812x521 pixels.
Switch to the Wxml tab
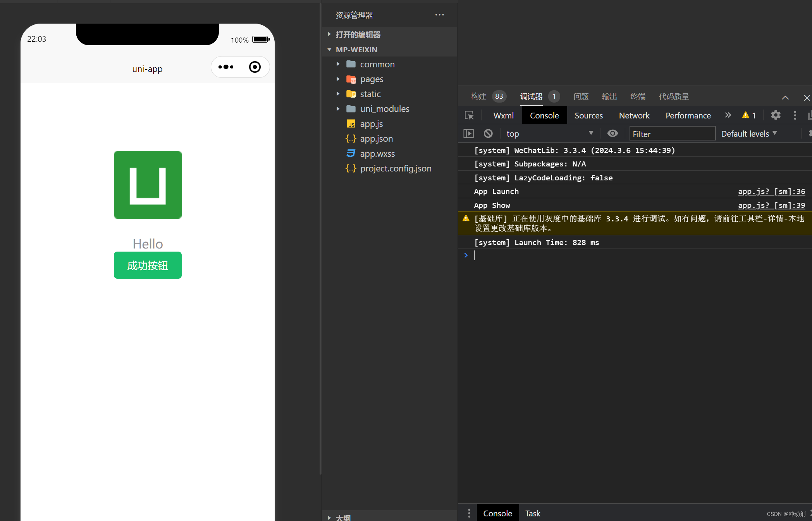coord(503,115)
